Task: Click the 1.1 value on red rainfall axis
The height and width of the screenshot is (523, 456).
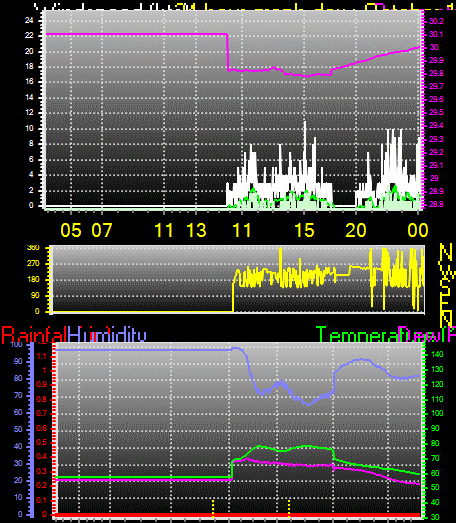Action: pyautogui.click(x=43, y=357)
